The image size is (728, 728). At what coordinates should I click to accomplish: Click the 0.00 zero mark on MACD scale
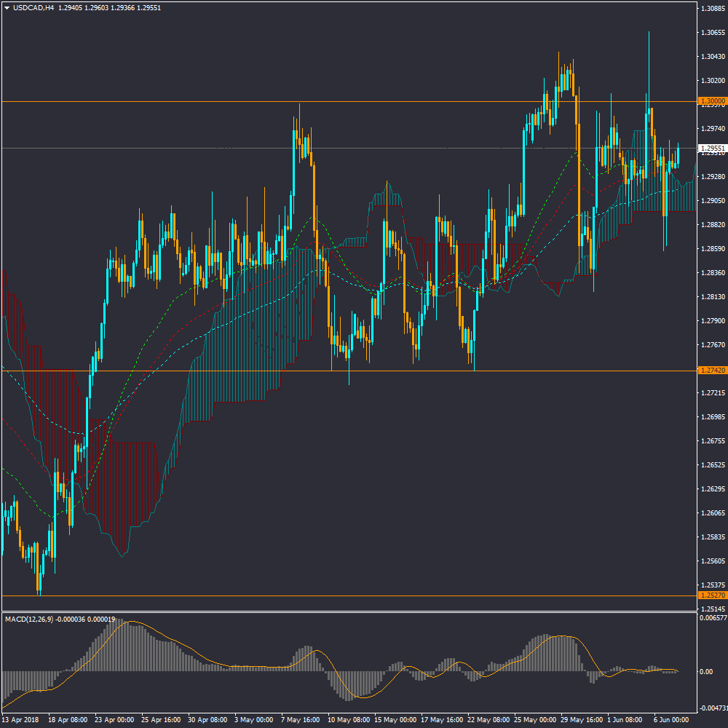coord(706,671)
